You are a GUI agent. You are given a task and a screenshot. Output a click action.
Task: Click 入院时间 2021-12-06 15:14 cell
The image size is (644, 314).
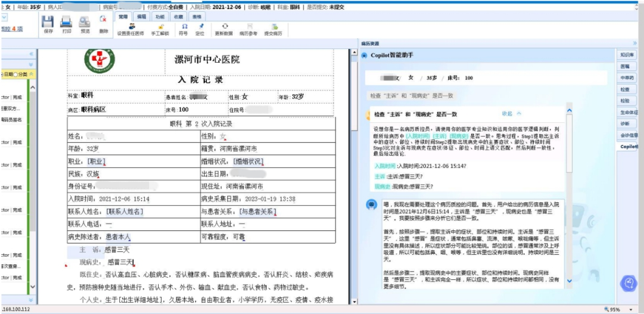(134, 199)
